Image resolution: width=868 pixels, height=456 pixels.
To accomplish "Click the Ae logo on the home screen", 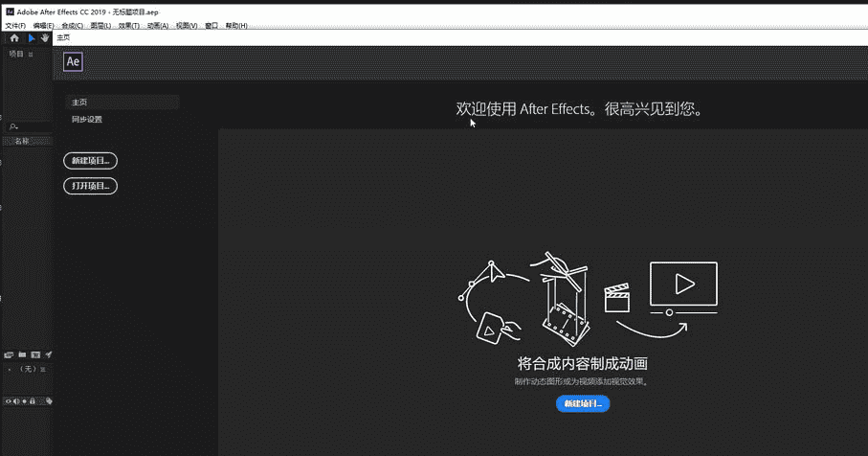I will point(73,62).
